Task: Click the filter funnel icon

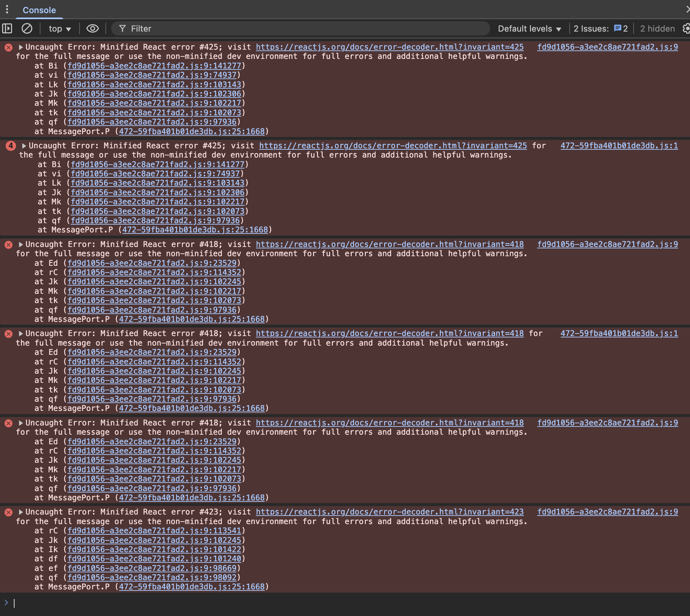Action: [x=122, y=28]
